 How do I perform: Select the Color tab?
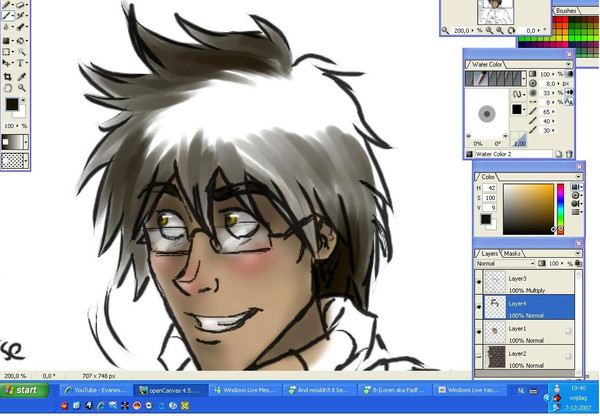[x=488, y=177]
